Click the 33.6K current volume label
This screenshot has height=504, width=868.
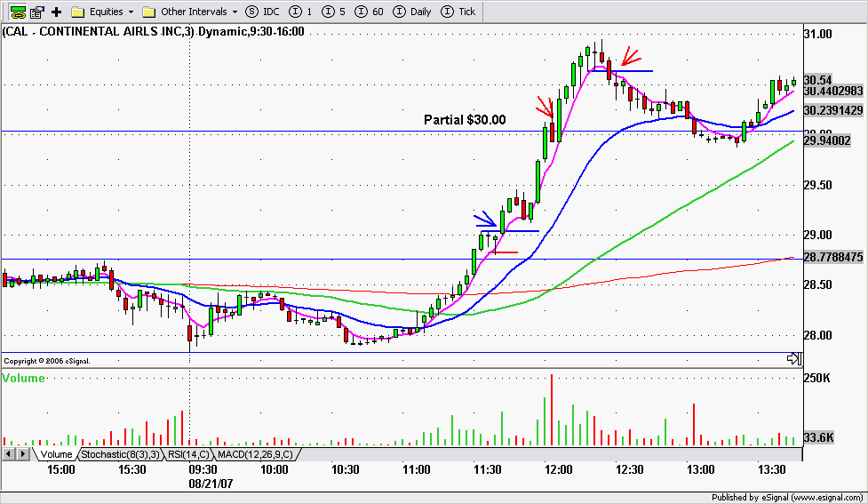point(819,437)
